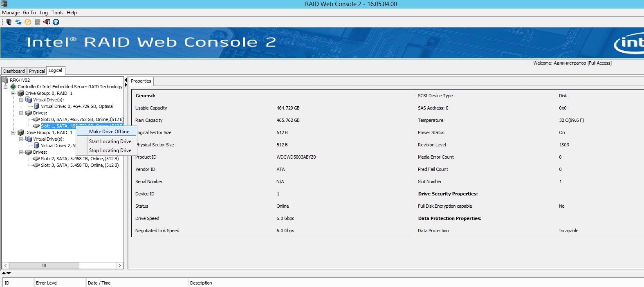Click the Virtual Drive 2 cylinder icon
This screenshot has height=287, width=644.
[x=36, y=146]
